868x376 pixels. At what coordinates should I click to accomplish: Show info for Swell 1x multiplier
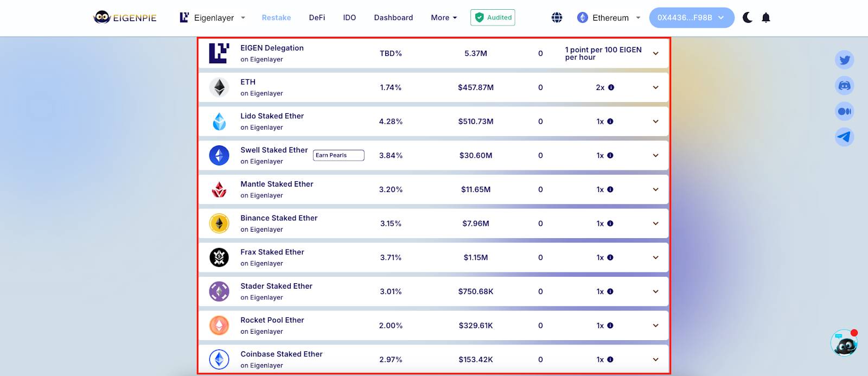(x=610, y=155)
